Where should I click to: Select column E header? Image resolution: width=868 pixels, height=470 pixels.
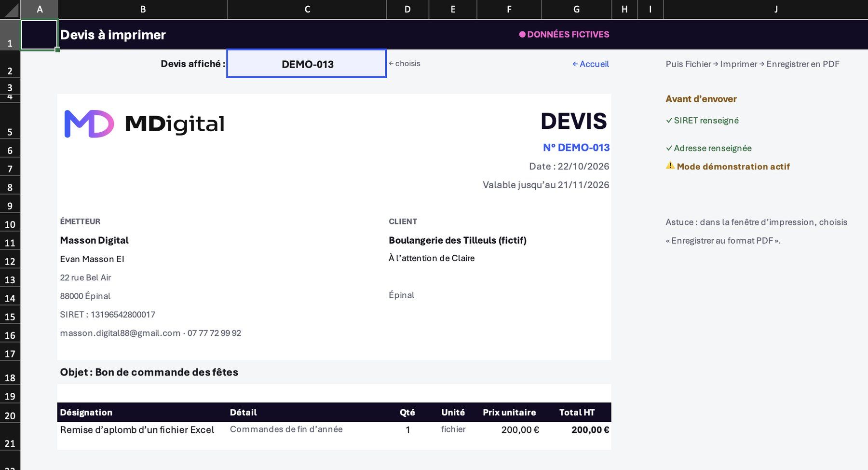click(x=453, y=10)
